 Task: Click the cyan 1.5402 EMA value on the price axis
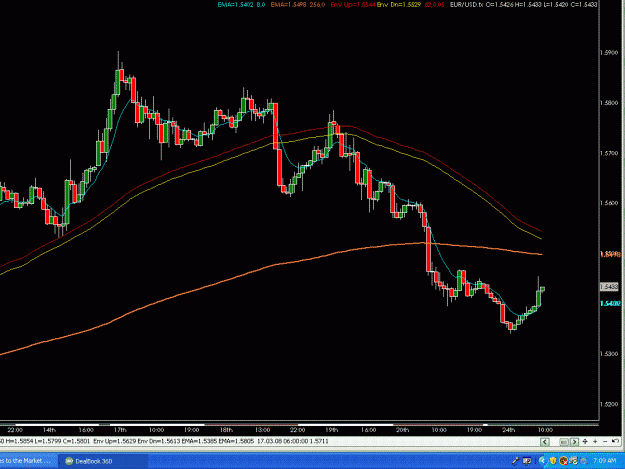click(610, 303)
